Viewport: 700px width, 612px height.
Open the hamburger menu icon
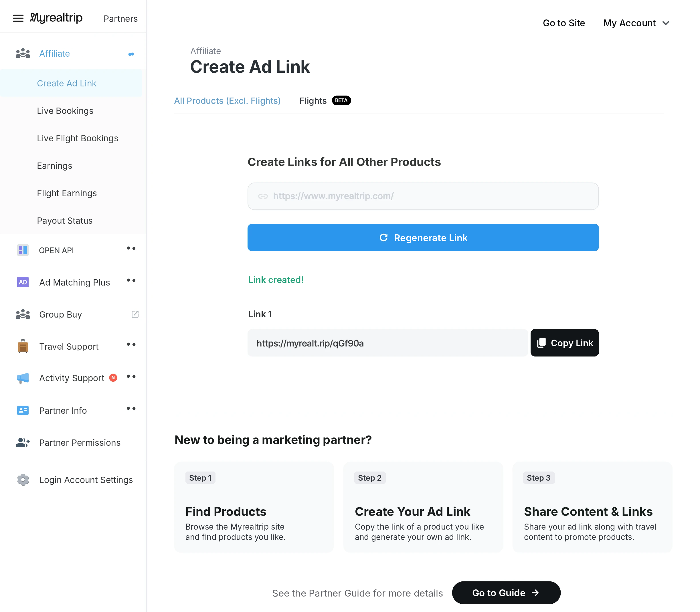(18, 18)
